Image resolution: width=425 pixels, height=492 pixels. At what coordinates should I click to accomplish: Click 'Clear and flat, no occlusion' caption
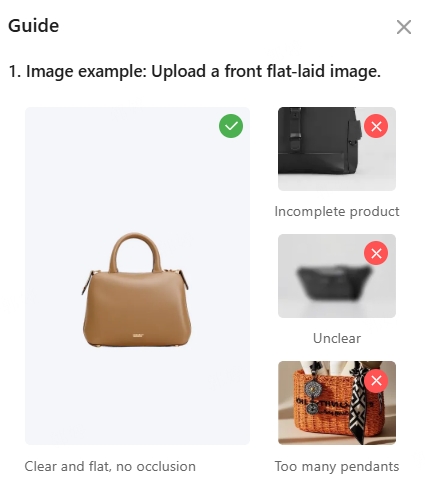110,466
